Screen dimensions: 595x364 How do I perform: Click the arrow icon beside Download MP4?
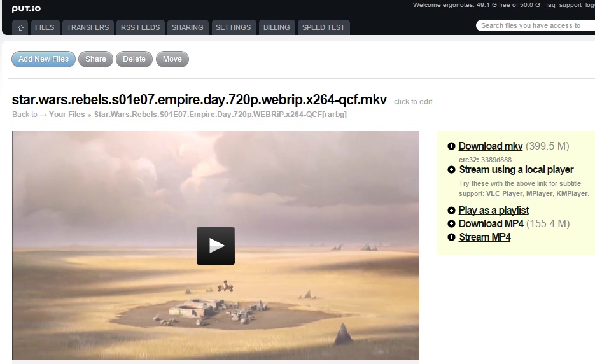coord(451,223)
